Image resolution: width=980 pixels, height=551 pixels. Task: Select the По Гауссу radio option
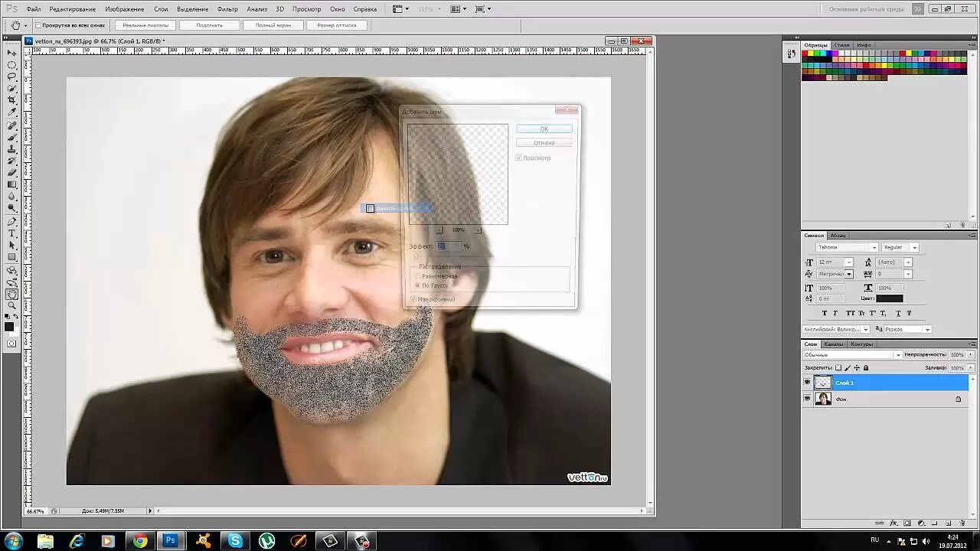pyautogui.click(x=417, y=285)
